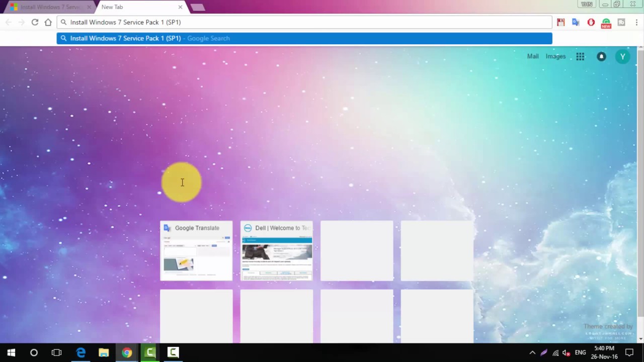Open the purple feather tray icon
The width and height of the screenshot is (644, 362).
pos(544,353)
